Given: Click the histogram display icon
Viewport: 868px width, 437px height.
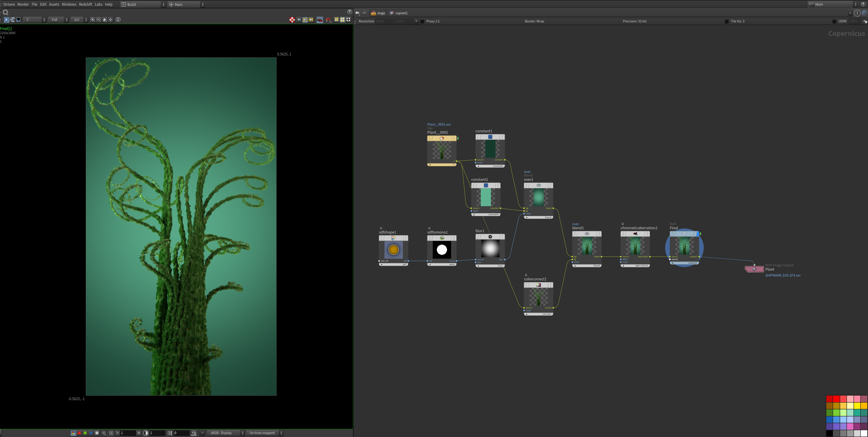Looking at the screenshot, I should [x=19, y=19].
